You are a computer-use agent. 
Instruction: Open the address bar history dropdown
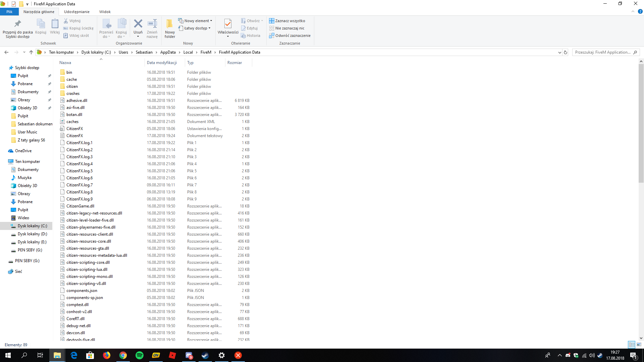(559, 52)
